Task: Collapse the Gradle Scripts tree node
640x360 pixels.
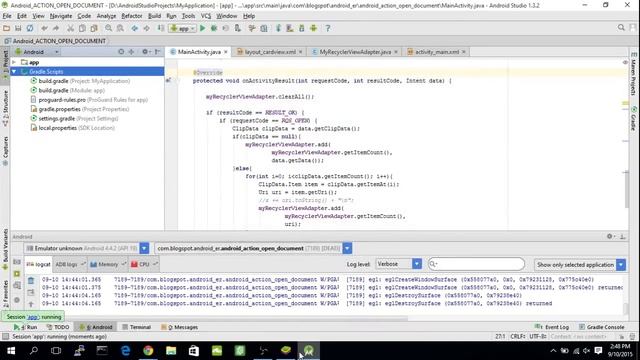Action: pos(14,71)
